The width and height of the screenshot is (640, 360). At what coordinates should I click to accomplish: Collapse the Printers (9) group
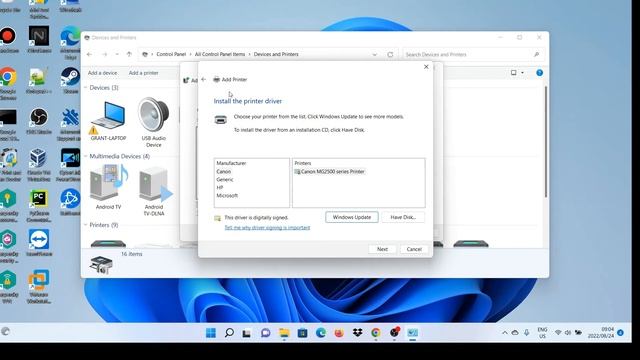pyautogui.click(x=86, y=225)
